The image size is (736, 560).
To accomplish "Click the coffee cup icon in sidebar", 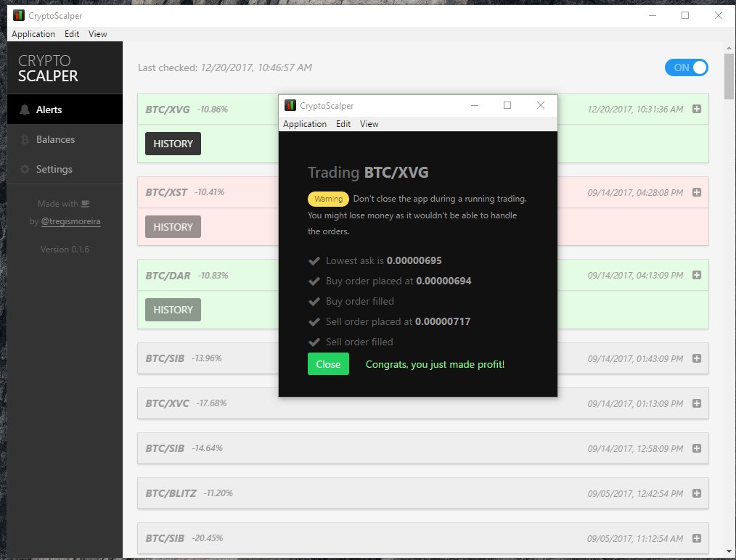I will 85,204.
